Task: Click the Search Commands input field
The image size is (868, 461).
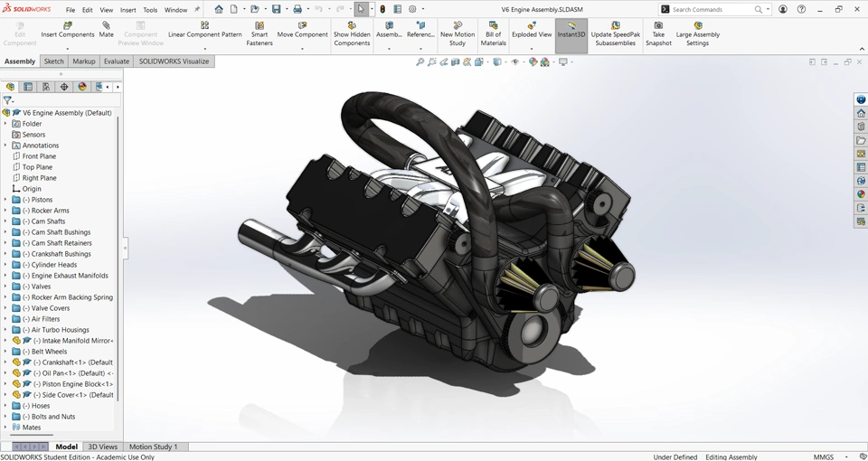Action: click(712, 9)
